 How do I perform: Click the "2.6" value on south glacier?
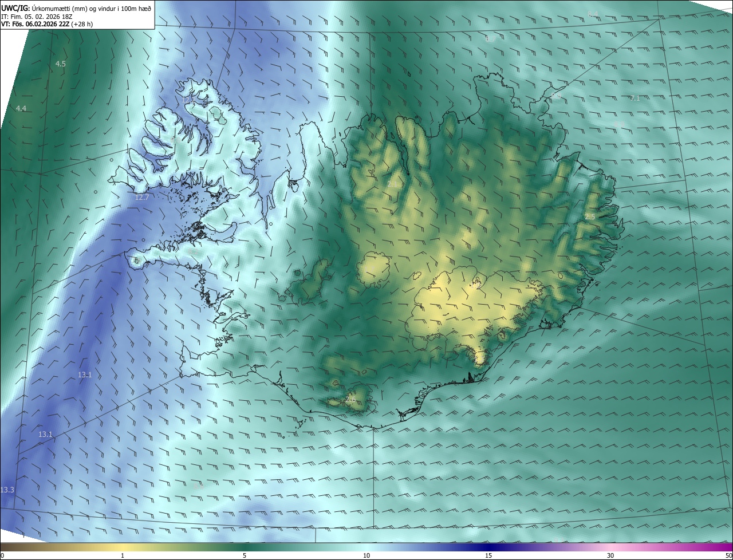(x=350, y=400)
